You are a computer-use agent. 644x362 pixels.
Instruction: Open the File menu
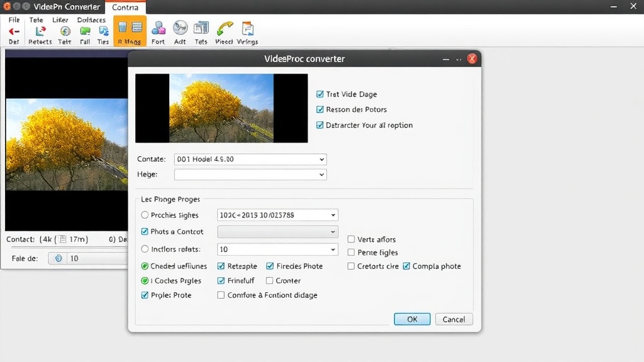14,19
